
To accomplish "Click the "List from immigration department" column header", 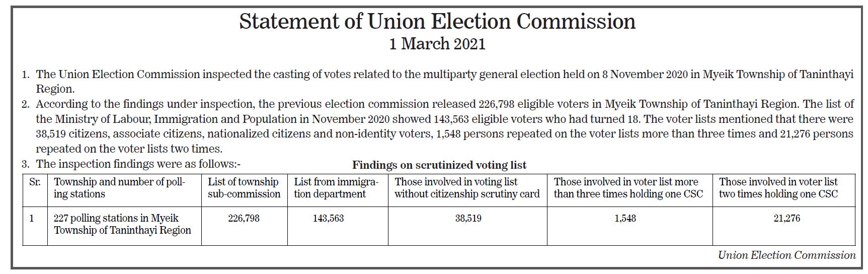I will pyautogui.click(x=336, y=188).
